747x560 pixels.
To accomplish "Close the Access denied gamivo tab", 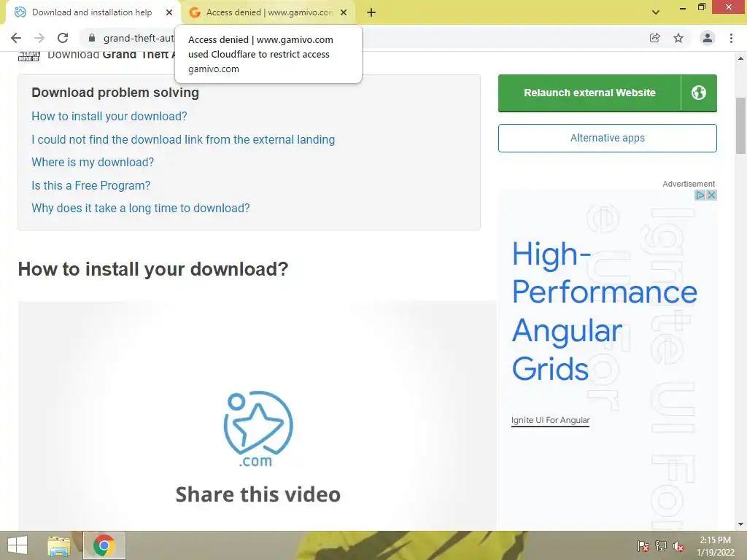I will click(344, 12).
